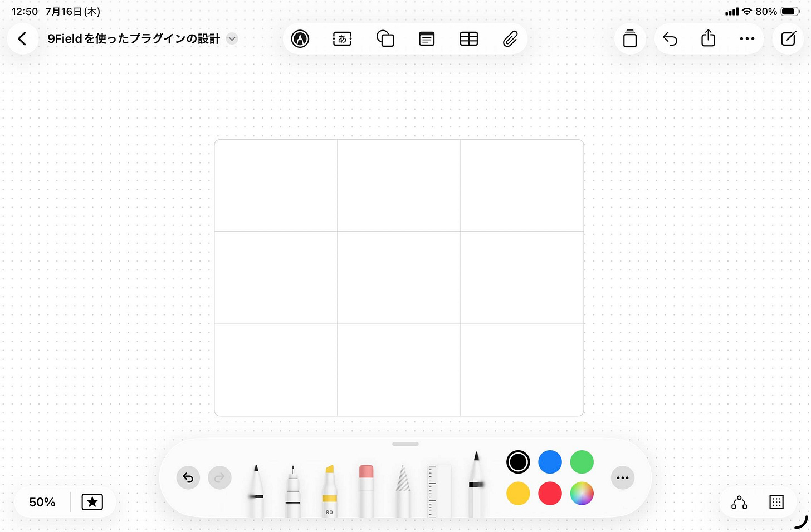Choose the blue color swatch
This screenshot has height=532, width=811.
(550, 462)
